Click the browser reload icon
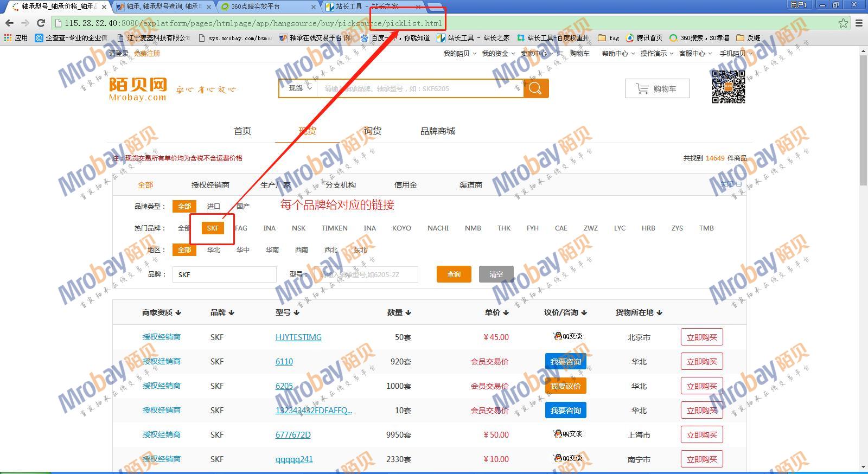 click(x=41, y=23)
